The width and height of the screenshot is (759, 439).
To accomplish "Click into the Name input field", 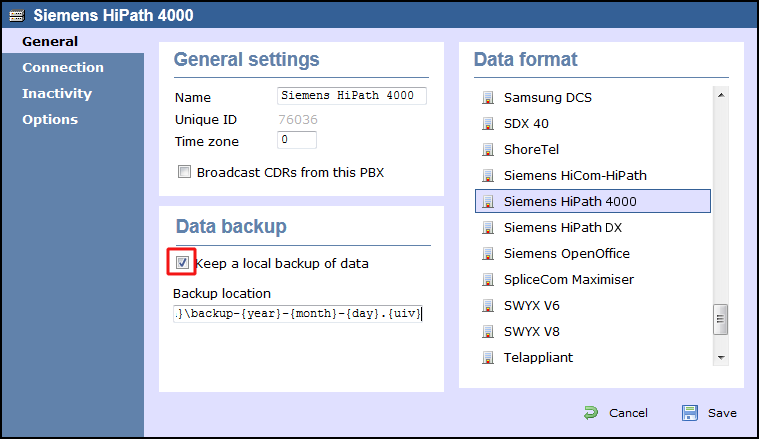I will [x=352, y=96].
